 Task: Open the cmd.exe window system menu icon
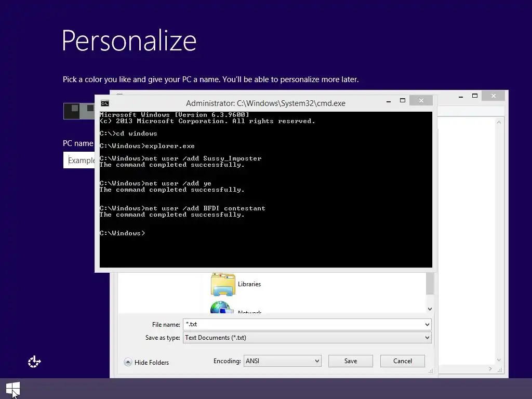[x=105, y=103]
